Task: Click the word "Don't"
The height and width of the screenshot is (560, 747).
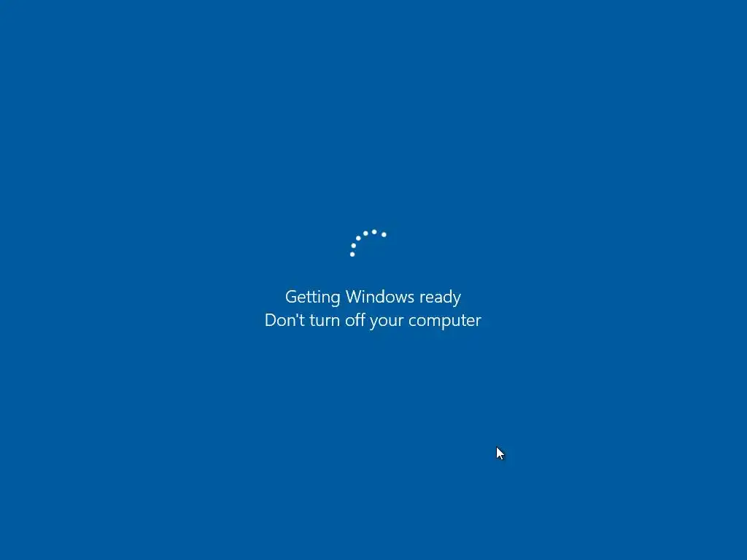Action: [x=285, y=320]
